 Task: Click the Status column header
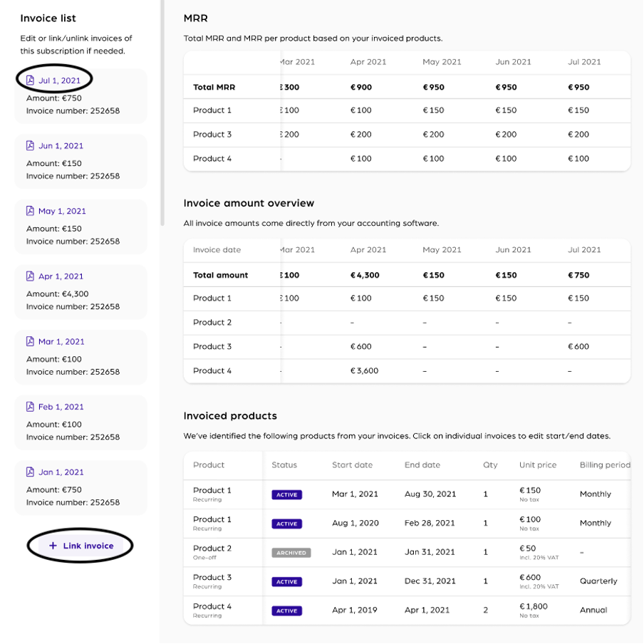(x=284, y=465)
